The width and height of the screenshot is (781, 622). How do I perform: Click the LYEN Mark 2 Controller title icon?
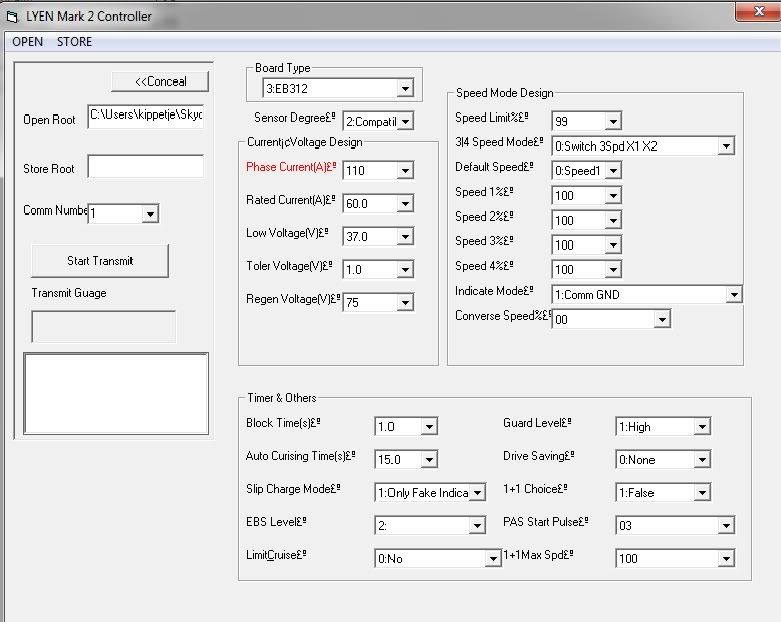pos(12,17)
